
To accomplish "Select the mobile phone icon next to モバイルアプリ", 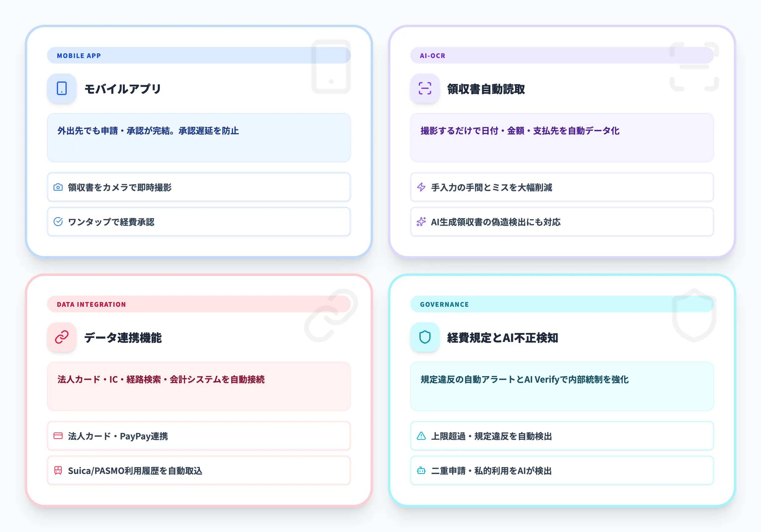I will click(x=62, y=89).
